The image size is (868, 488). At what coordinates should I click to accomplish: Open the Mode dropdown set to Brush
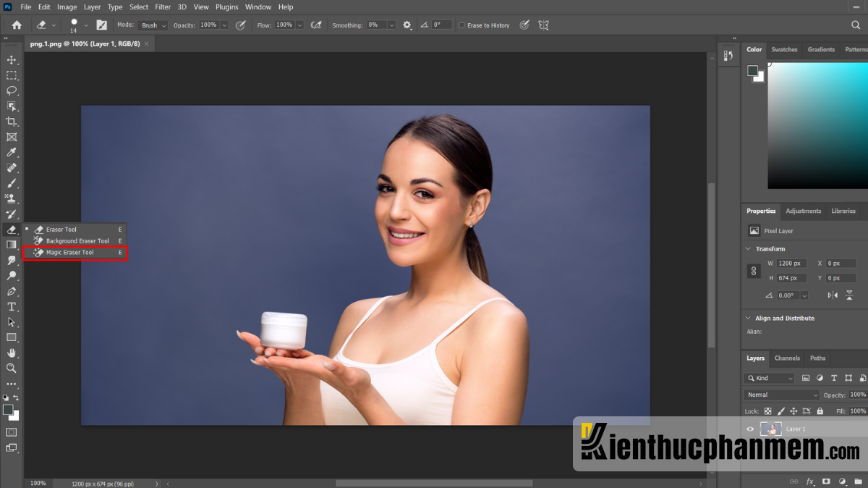click(153, 25)
